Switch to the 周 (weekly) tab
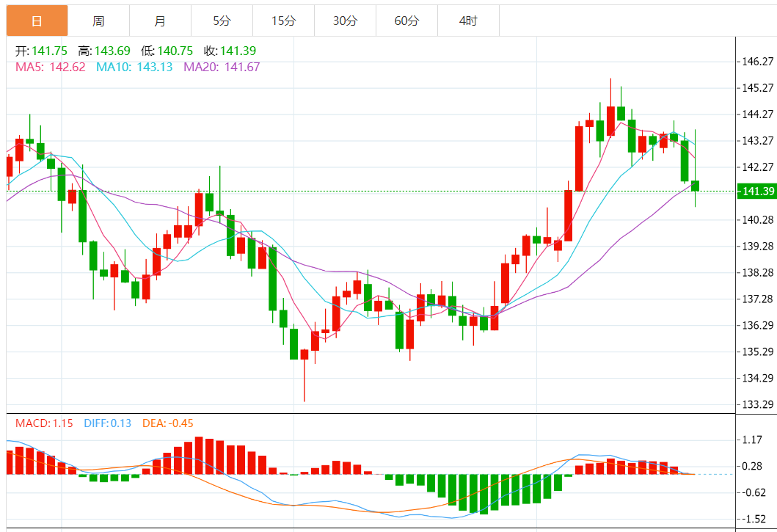Image resolution: width=777 pixels, height=532 pixels. [98, 21]
